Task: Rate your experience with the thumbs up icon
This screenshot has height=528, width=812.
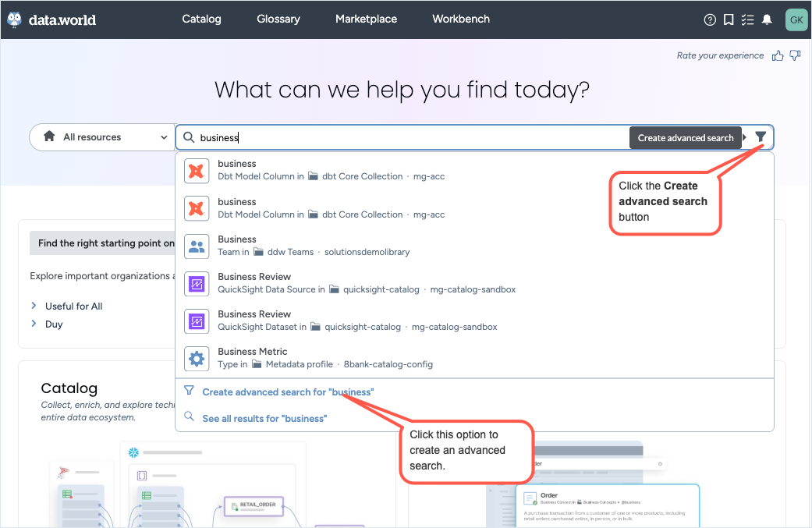Action: (x=778, y=55)
